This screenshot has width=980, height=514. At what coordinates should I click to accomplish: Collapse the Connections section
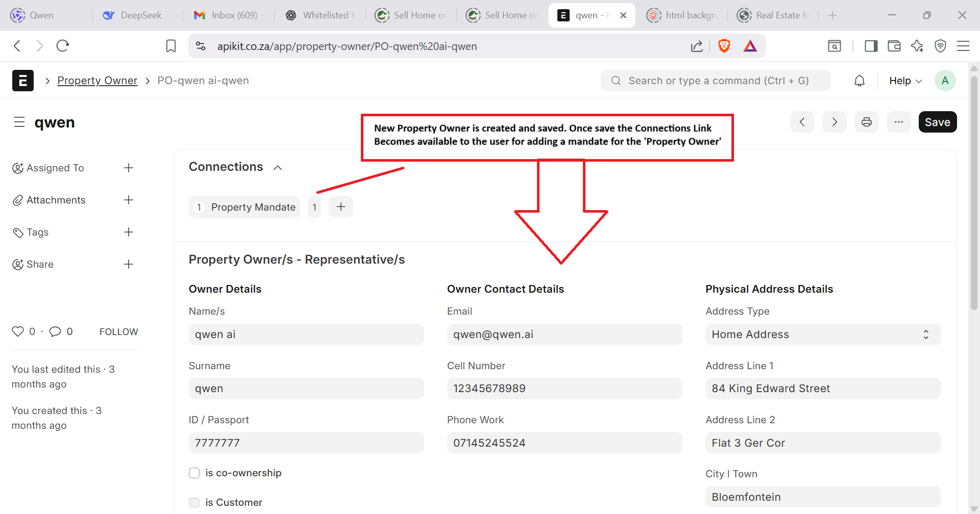click(x=278, y=168)
